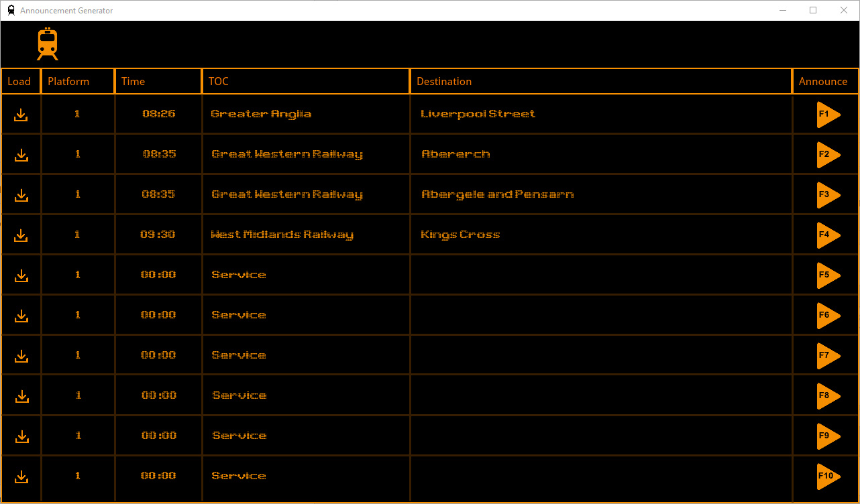Viewport: 860px width, 504px height.
Task: Click the load icon in the F8 row
Action: pos(21,397)
